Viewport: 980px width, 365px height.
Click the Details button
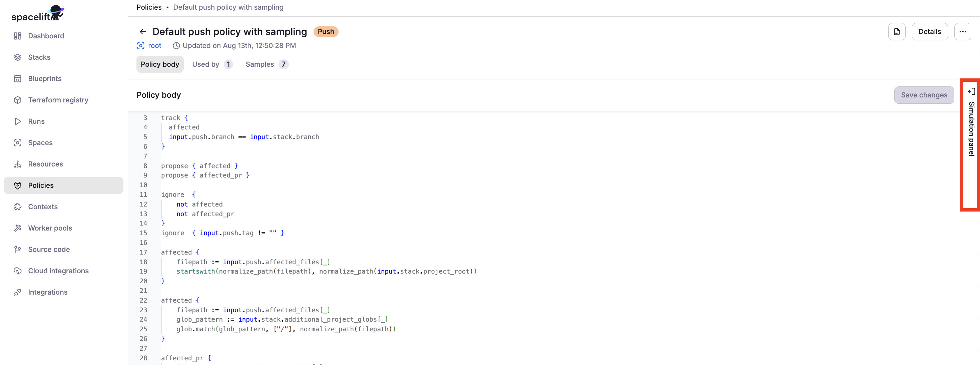[929, 32]
